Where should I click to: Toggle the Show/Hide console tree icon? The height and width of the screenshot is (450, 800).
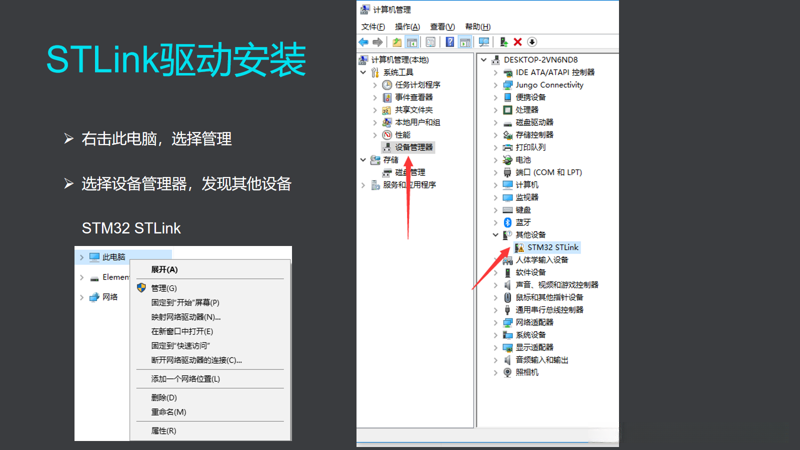point(412,42)
